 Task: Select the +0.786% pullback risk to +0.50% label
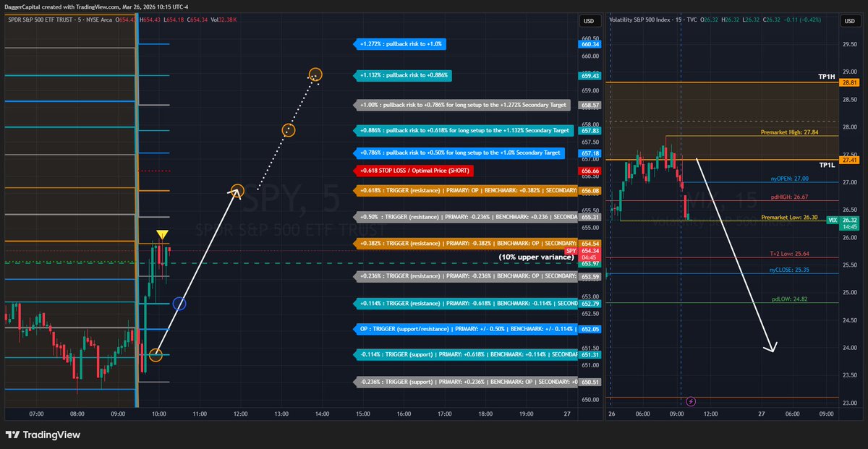click(460, 153)
